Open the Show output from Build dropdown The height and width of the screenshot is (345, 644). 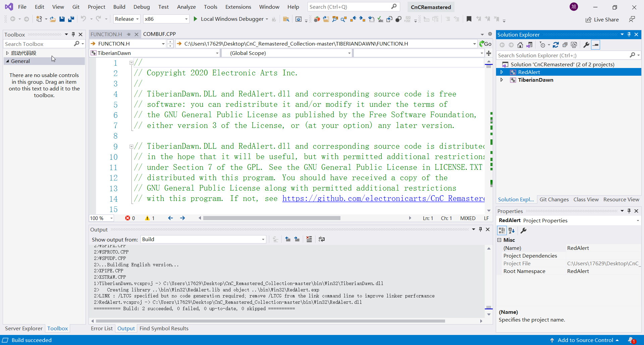point(203,239)
